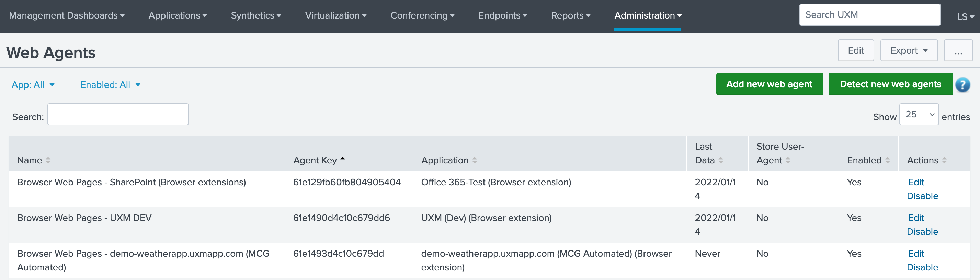The image size is (980, 280).
Task: Disable the SharePoint browser web agent
Action: pos(922,196)
